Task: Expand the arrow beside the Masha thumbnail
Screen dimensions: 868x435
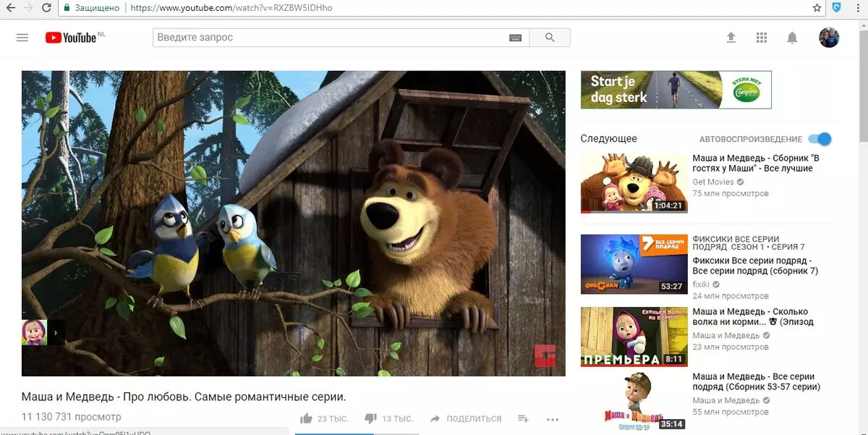Action: (x=56, y=332)
